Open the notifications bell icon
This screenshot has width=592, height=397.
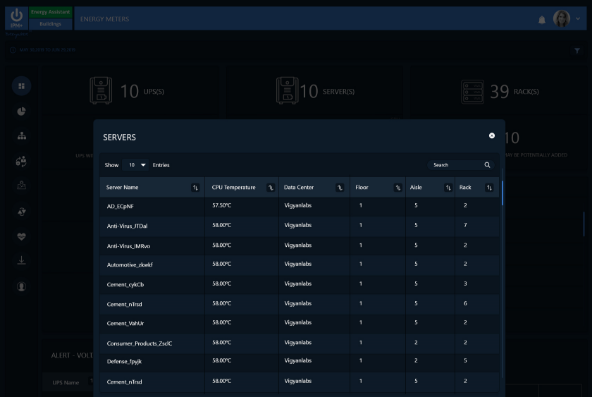(x=542, y=20)
